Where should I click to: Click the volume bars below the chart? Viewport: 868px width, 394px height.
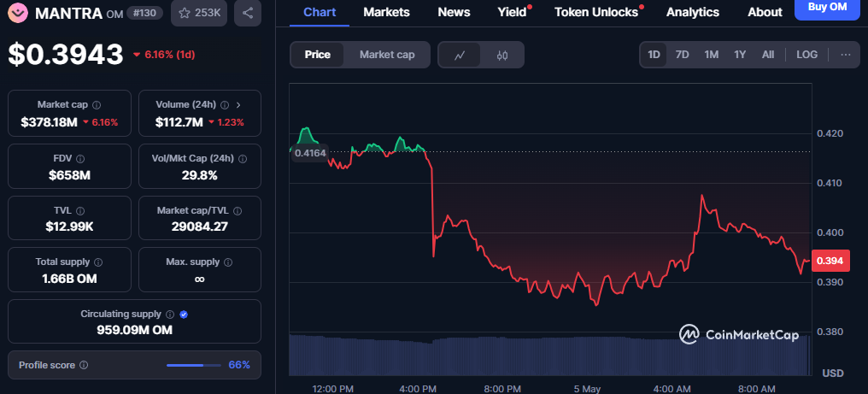pos(549,355)
